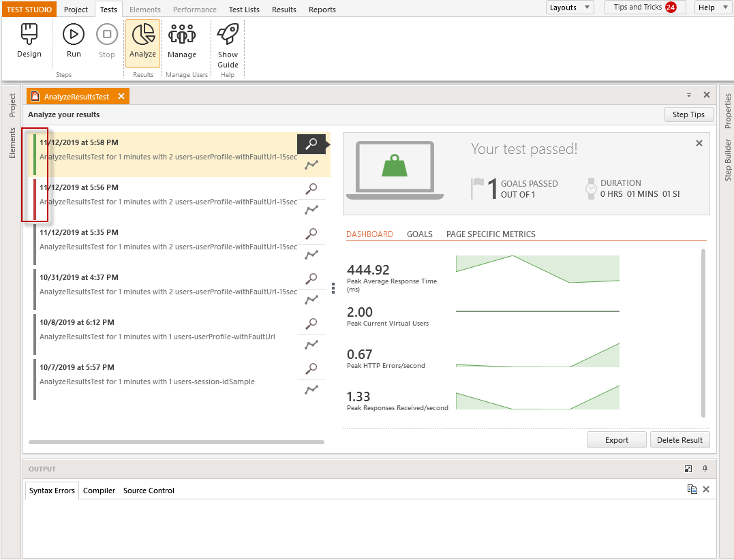View details of the 10/7/2019 5:57 PM result
The height and width of the screenshot is (560, 734).
pyautogui.click(x=311, y=368)
